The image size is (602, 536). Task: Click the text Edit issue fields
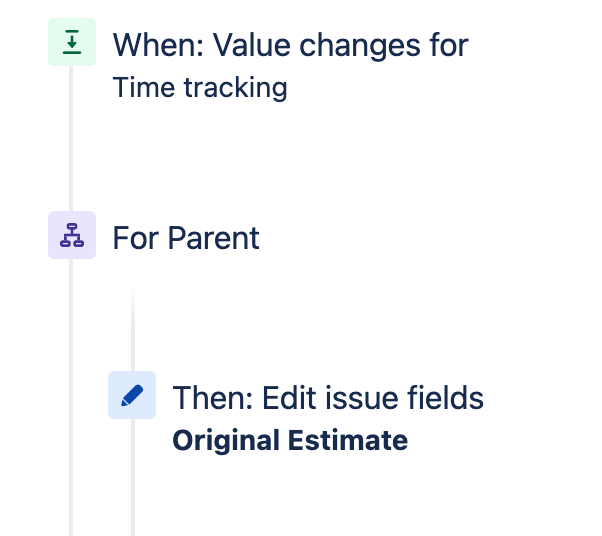[x=373, y=398]
